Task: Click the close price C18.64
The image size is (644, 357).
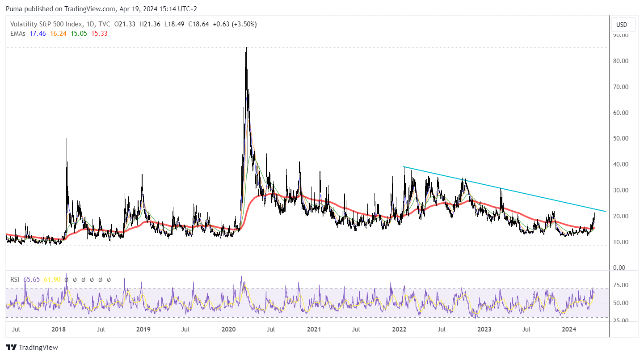Action: (198, 24)
